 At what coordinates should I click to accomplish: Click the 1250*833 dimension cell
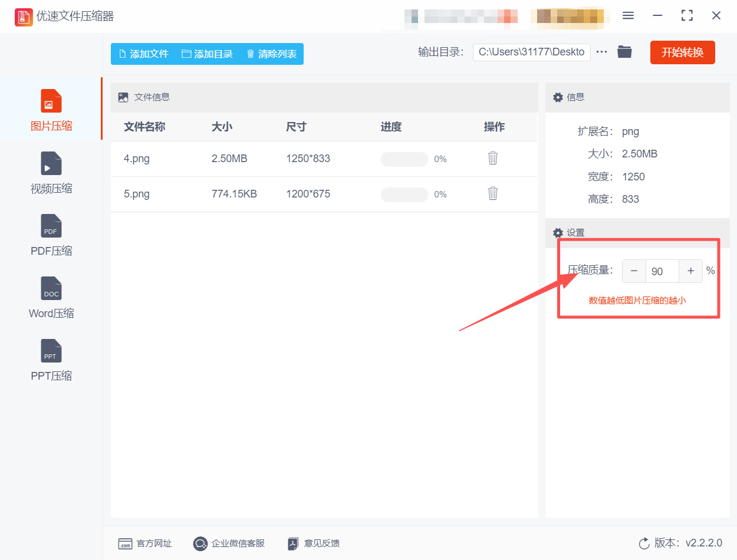(x=308, y=159)
